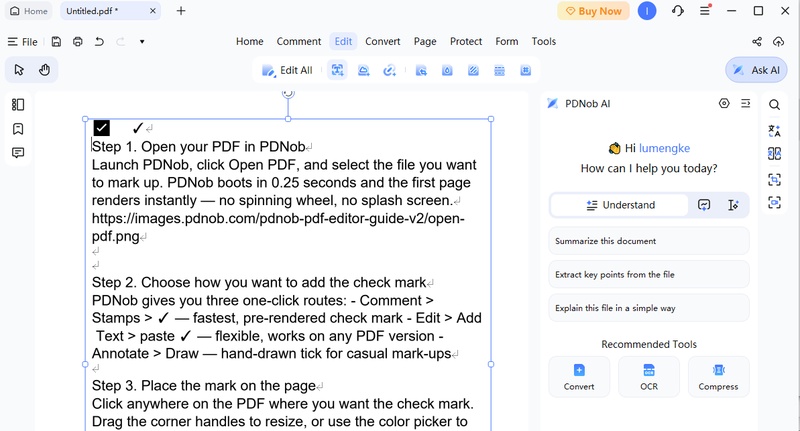Click the Share icon

[x=757, y=41]
